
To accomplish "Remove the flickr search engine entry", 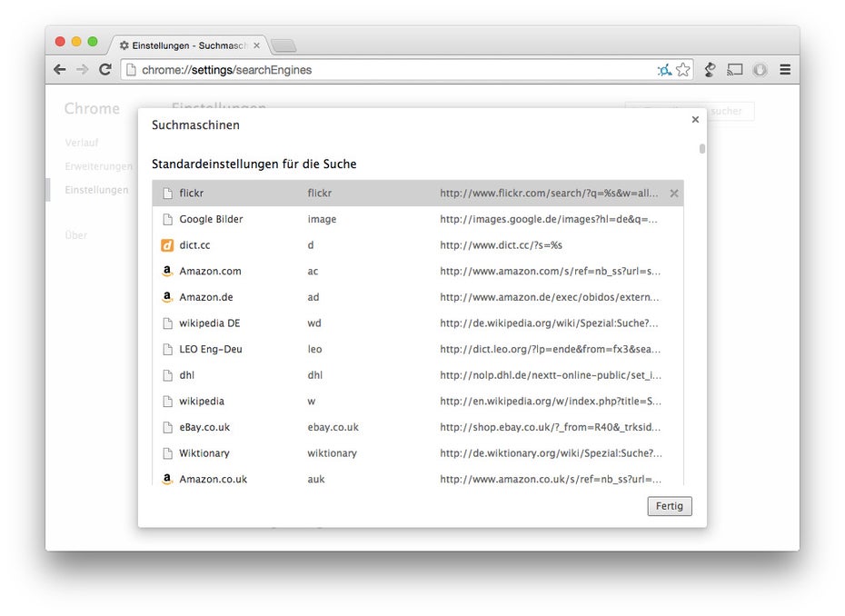I will point(674,193).
